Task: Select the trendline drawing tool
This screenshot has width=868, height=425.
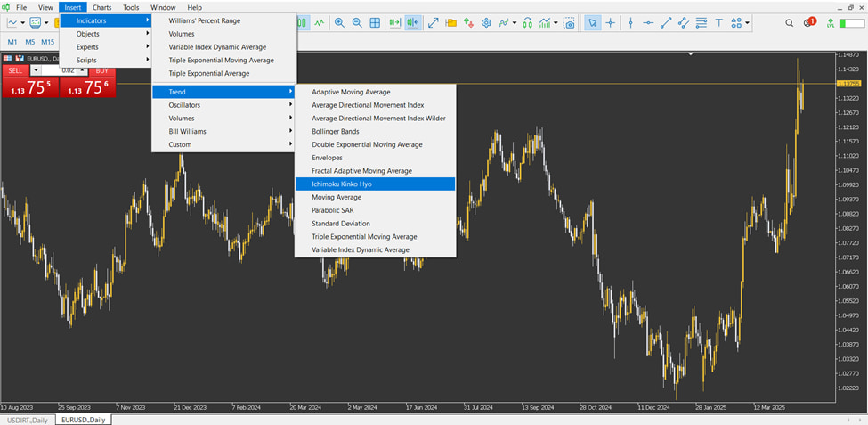Action: click(666, 22)
